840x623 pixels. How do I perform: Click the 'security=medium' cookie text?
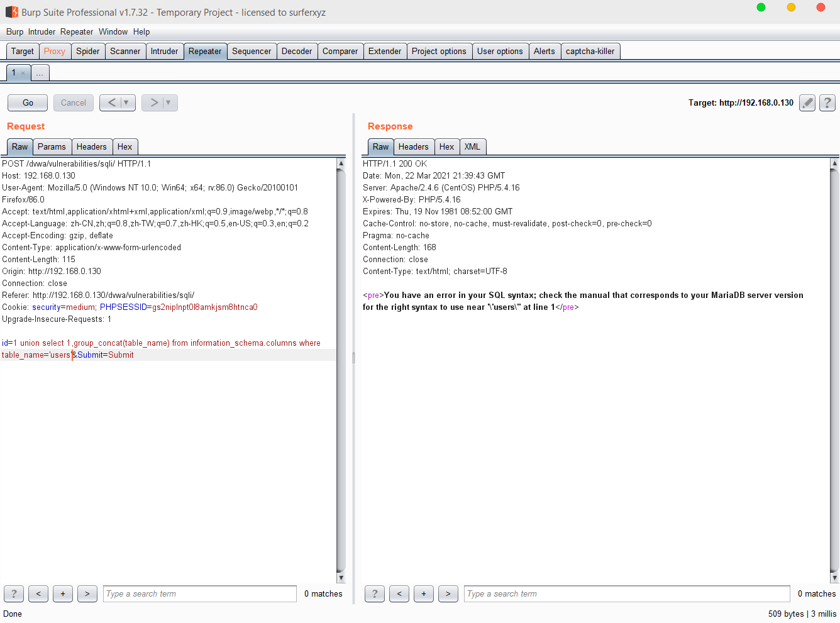point(64,307)
